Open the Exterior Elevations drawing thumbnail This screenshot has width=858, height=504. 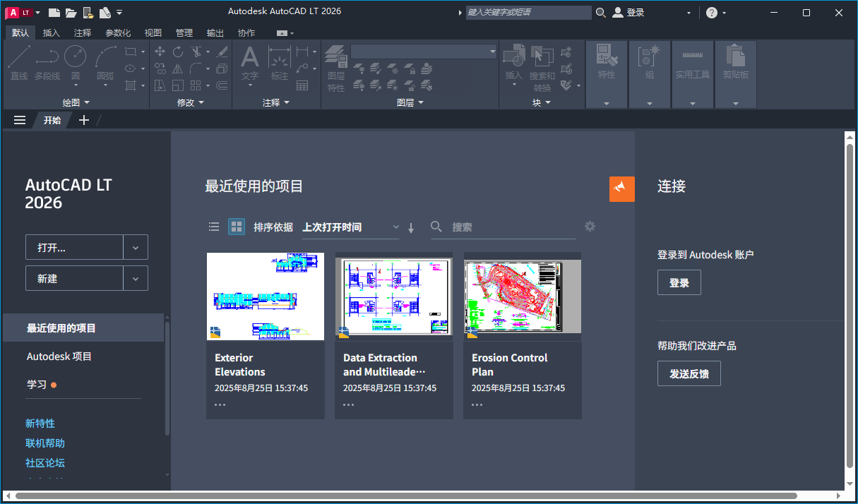(266, 296)
